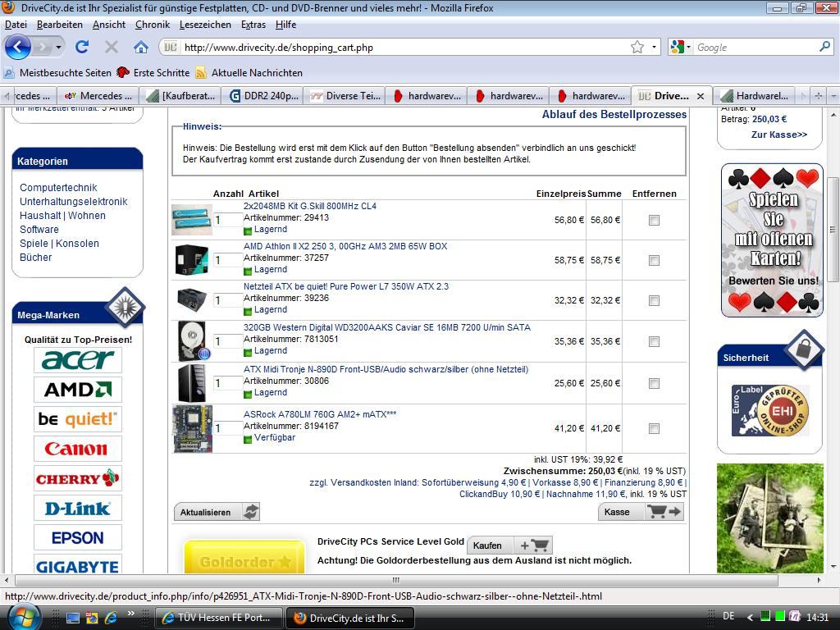The height and width of the screenshot is (630, 840).
Task: Click the Kasse checkout button
Action: (x=641, y=512)
